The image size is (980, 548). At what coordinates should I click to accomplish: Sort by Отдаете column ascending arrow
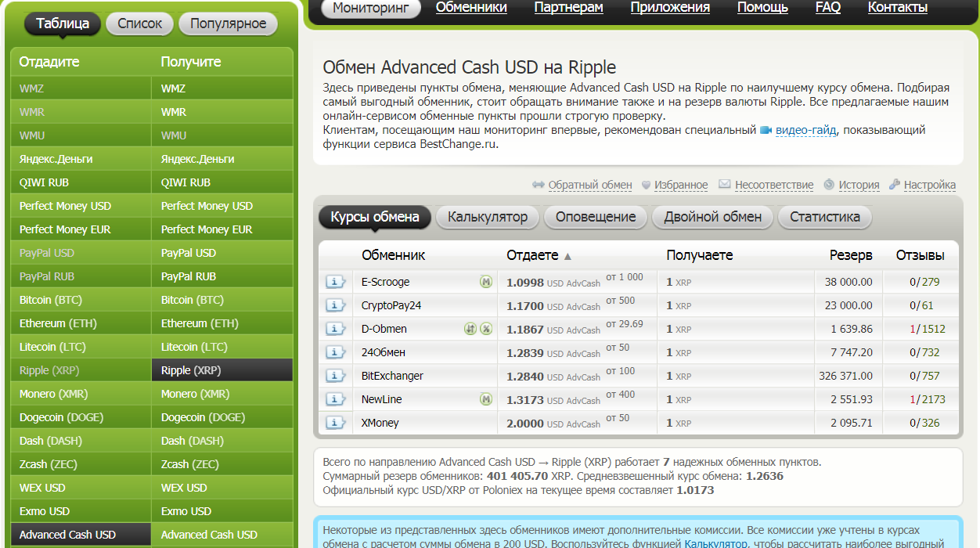[x=567, y=256]
